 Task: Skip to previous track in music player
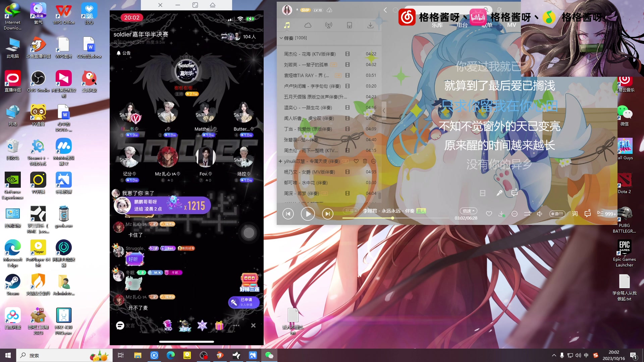tap(288, 214)
